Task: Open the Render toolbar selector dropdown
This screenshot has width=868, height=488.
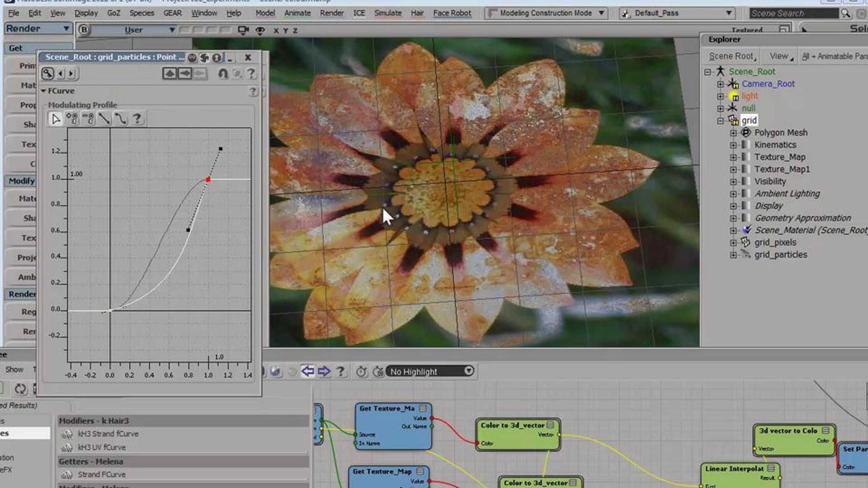Action: click(38, 29)
